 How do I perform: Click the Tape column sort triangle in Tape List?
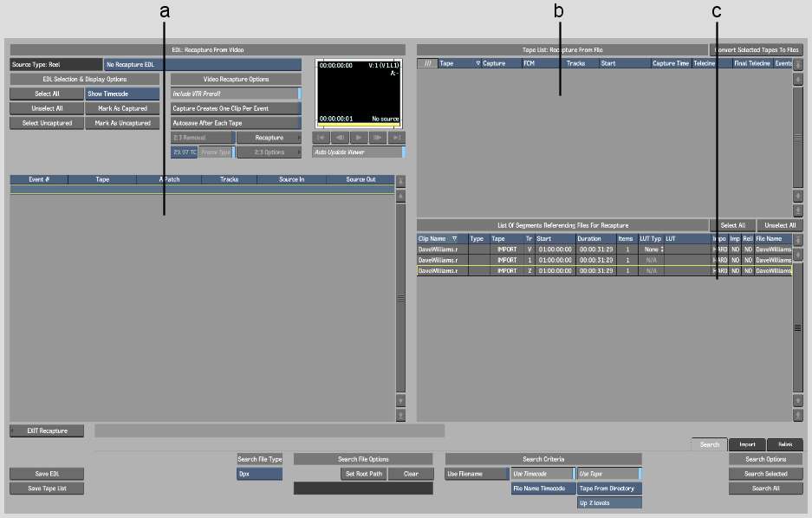click(x=477, y=63)
